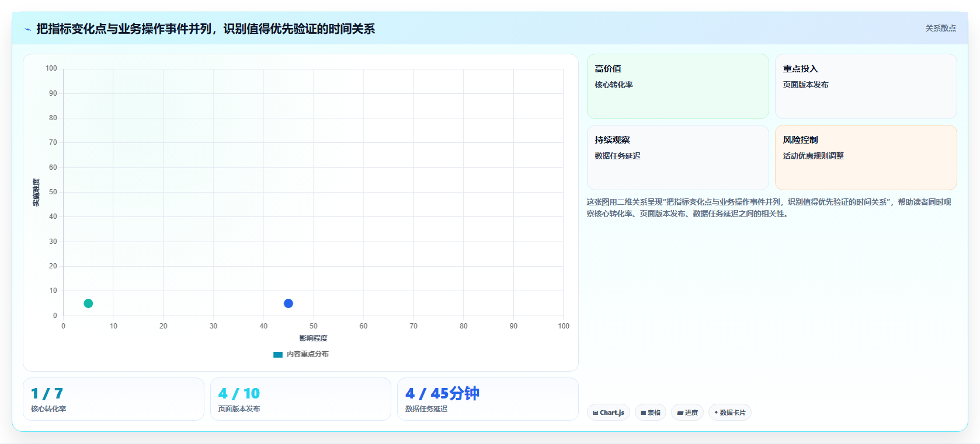The width and height of the screenshot is (980, 444).
Task: Click the 4 / 10 value in the 页面版本发布 card
Action: pyautogui.click(x=239, y=394)
